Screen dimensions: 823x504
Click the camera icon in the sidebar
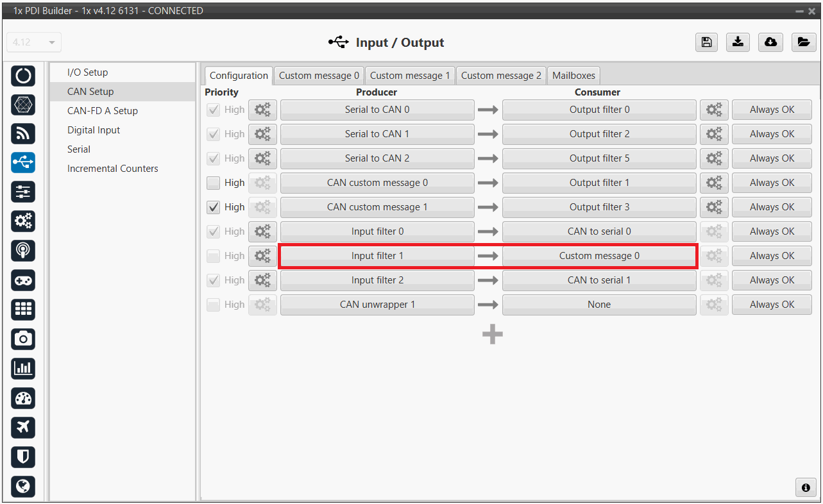point(23,339)
